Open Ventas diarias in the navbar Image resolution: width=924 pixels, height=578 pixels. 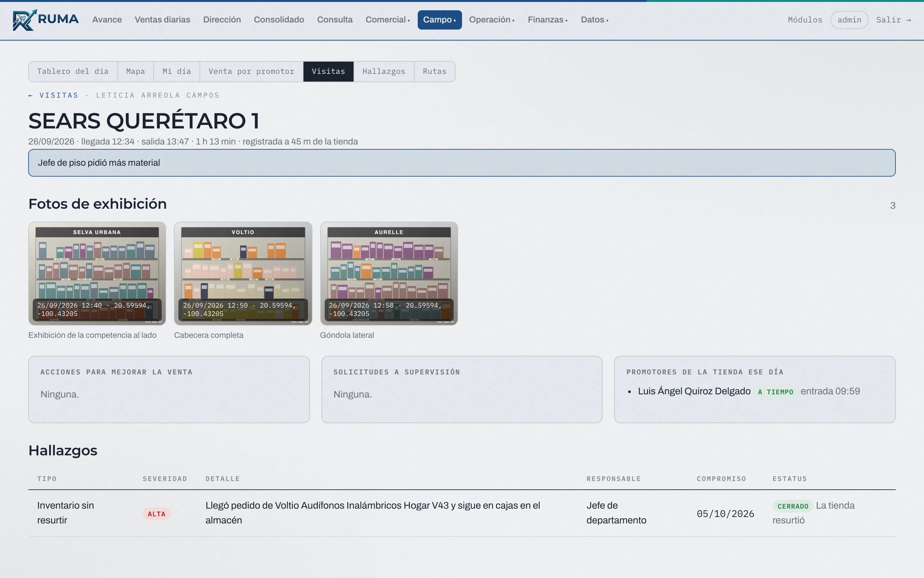(162, 20)
